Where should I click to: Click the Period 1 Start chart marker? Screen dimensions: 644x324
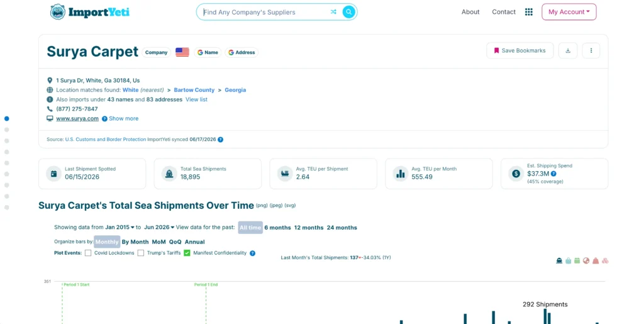coord(76,284)
